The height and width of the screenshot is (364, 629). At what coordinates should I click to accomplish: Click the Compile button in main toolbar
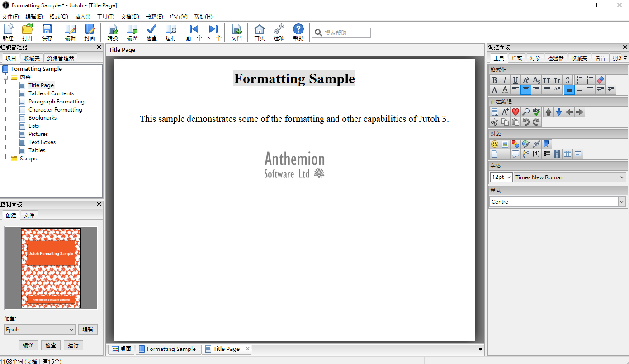point(132,33)
